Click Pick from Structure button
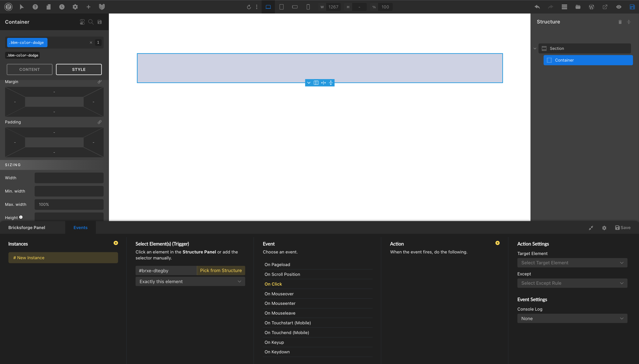The width and height of the screenshot is (639, 364). click(x=221, y=271)
